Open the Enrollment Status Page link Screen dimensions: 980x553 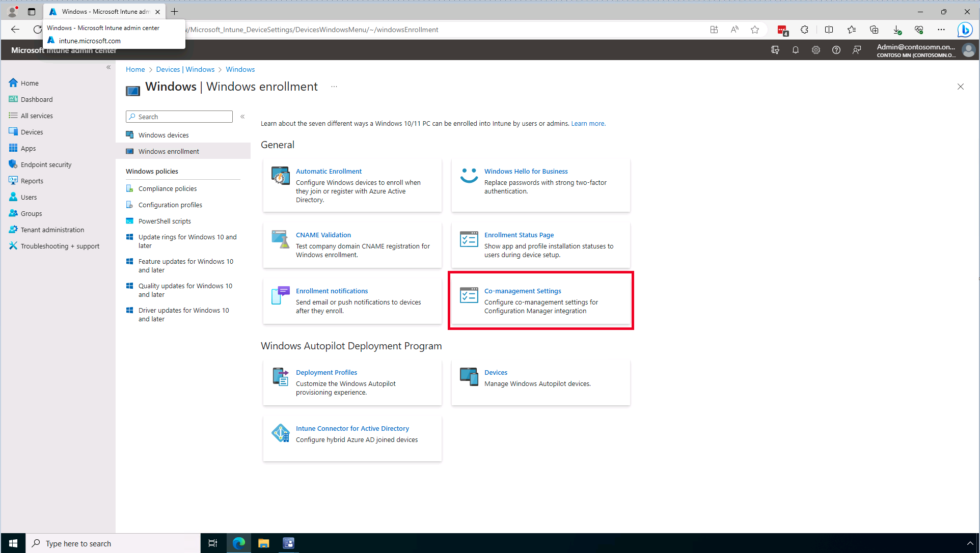(519, 235)
